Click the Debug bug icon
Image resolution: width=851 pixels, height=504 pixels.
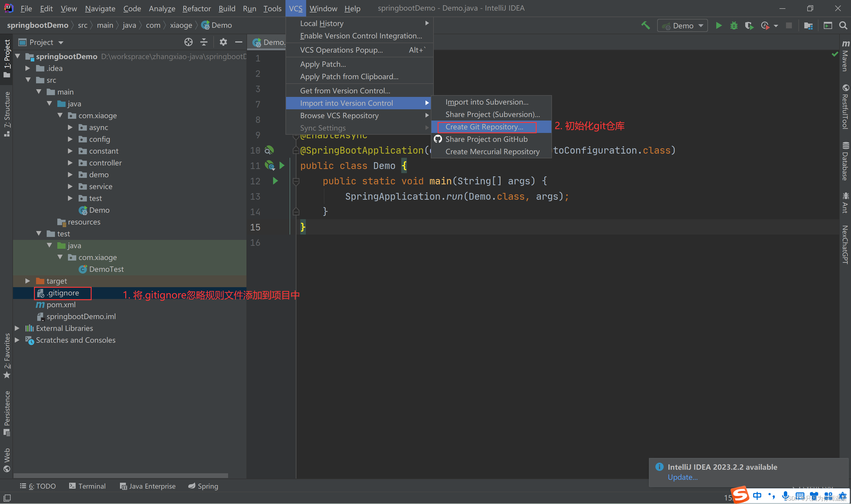733,25
